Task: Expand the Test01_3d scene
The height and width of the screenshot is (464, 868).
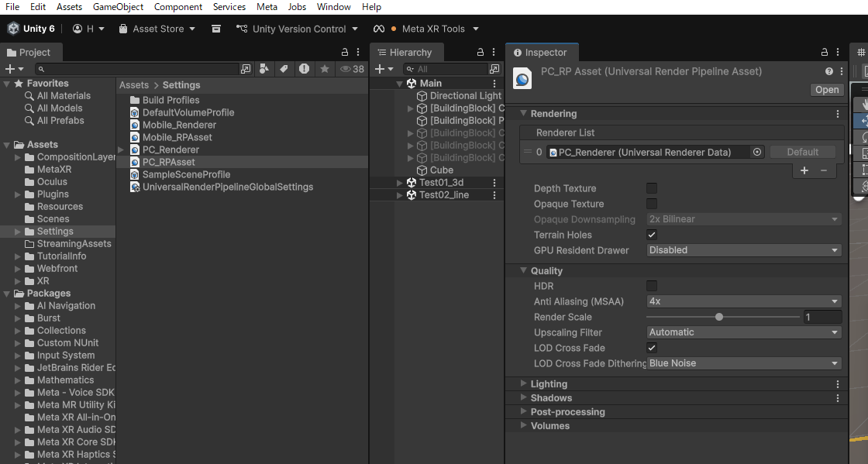Action: click(400, 183)
